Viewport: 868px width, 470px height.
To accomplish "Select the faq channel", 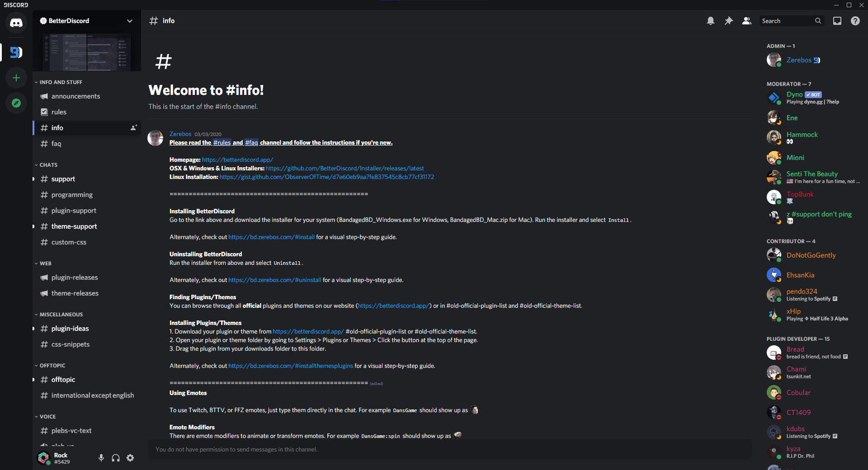I will [87, 144].
